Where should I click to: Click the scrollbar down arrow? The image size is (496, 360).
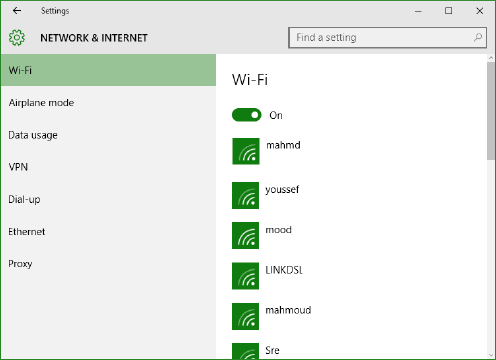(491, 355)
